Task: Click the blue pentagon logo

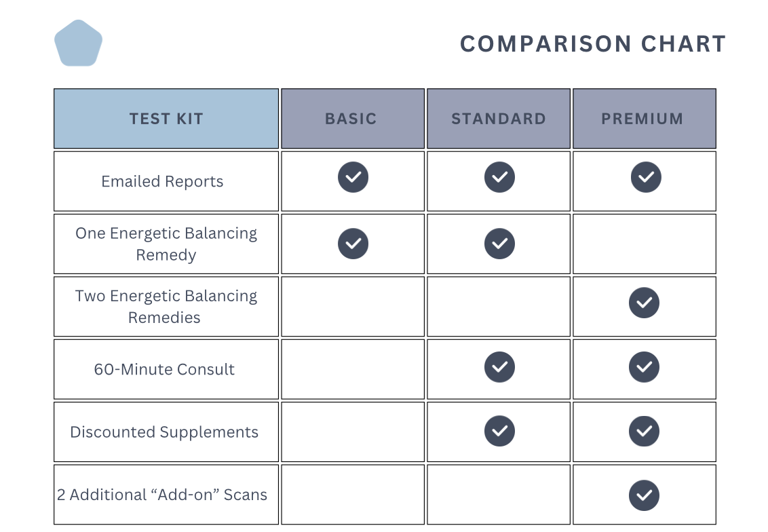Action: click(x=78, y=44)
